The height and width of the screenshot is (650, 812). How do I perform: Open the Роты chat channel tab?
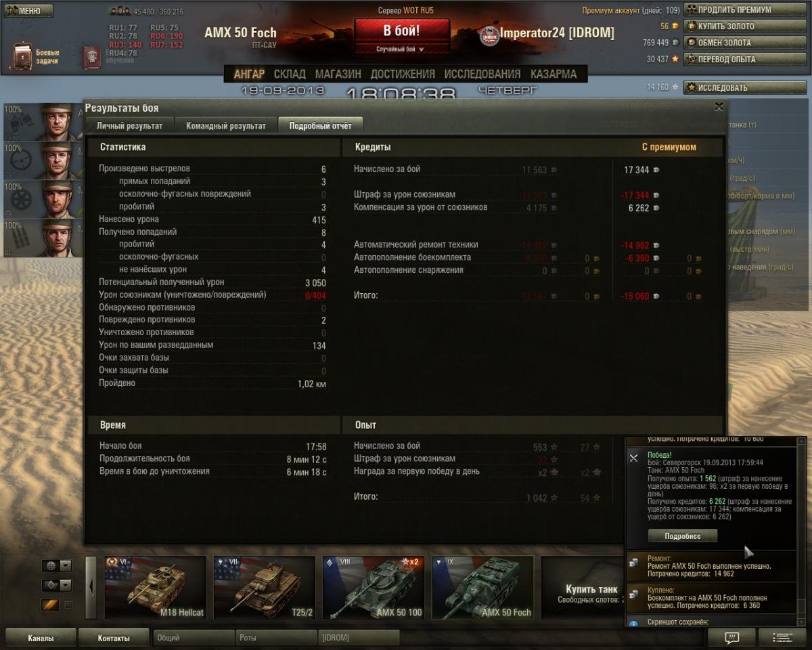click(276, 638)
